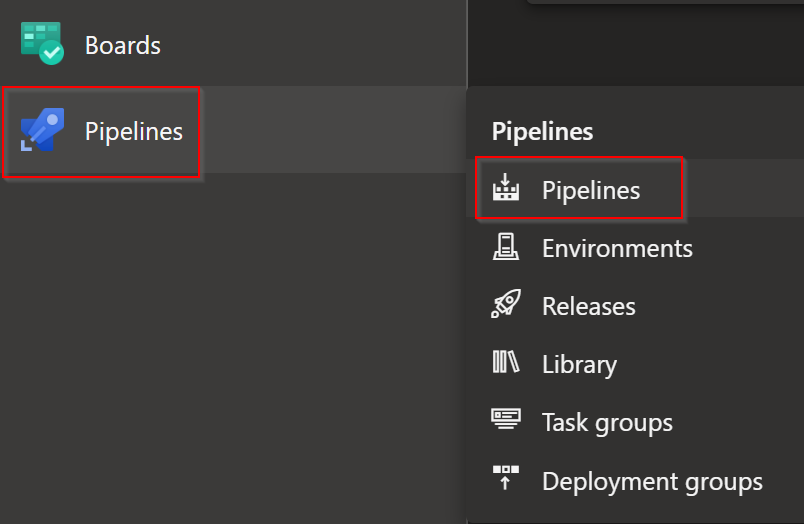Click the blue Pipelines rocket icon
This screenshot has width=804, height=524.
click(42, 130)
